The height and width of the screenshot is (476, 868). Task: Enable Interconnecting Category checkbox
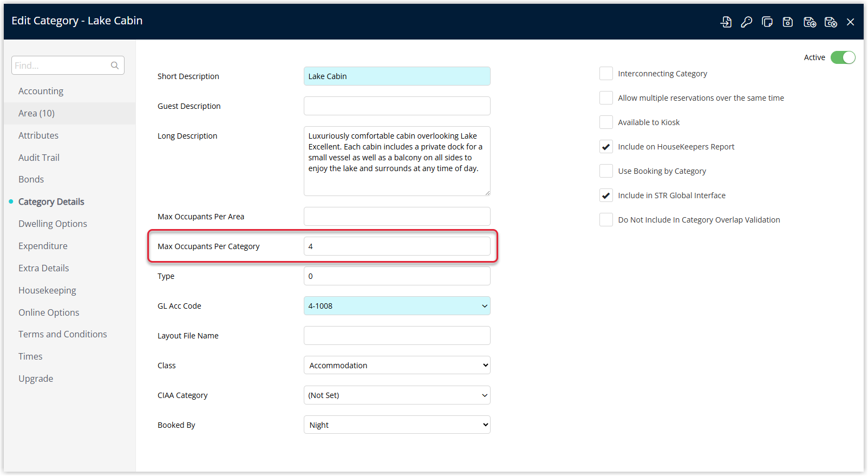pyautogui.click(x=606, y=74)
